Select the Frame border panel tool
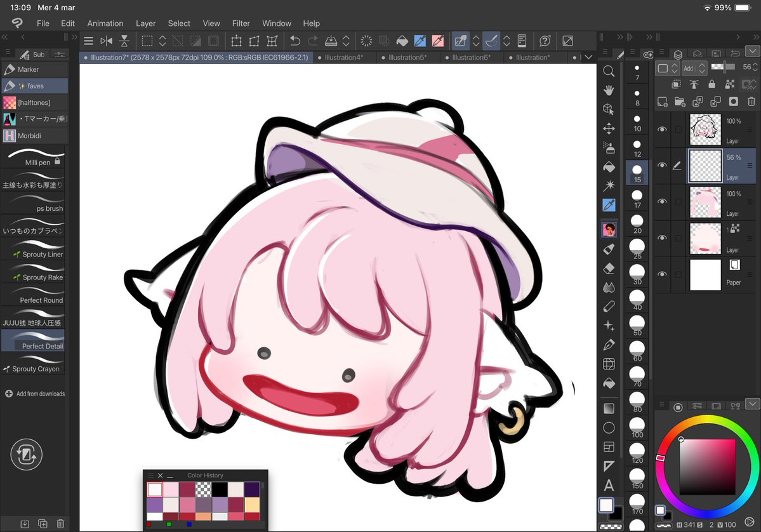761x532 pixels. click(x=609, y=446)
